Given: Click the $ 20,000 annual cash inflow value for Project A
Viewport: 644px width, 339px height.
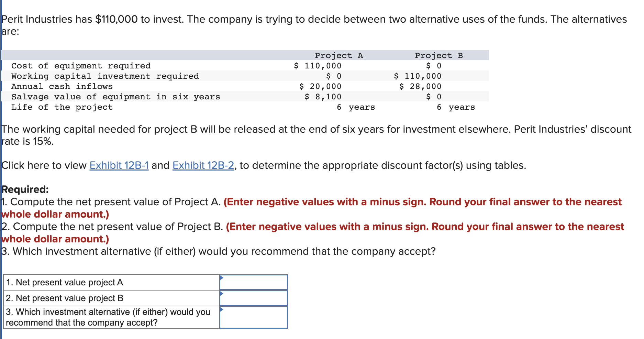Looking at the screenshot, I should point(320,86).
